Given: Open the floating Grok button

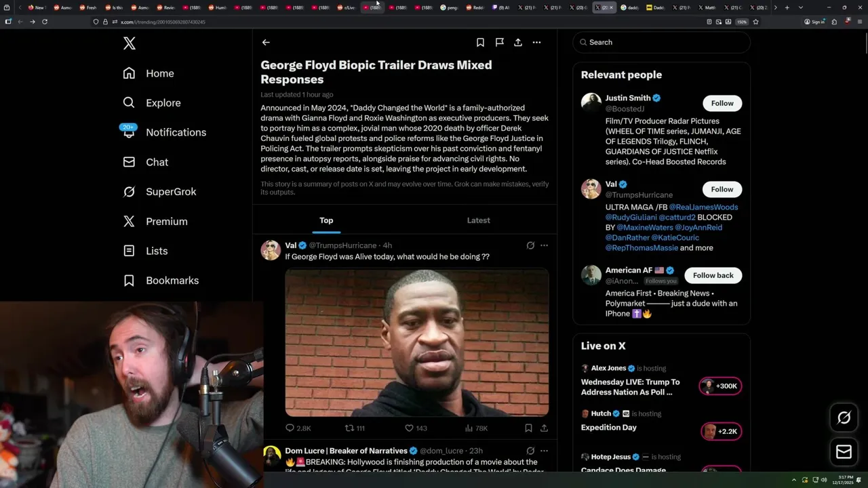Looking at the screenshot, I should coord(844,418).
